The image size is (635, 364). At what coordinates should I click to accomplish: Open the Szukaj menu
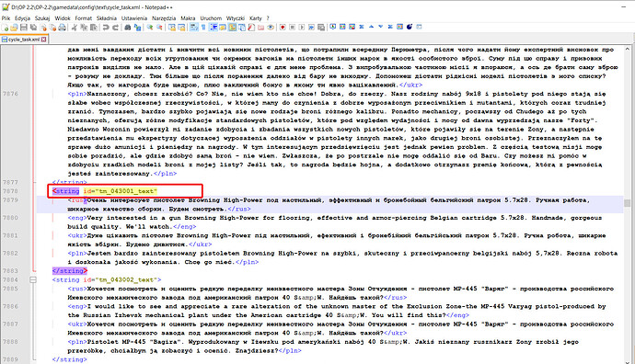(x=42, y=18)
